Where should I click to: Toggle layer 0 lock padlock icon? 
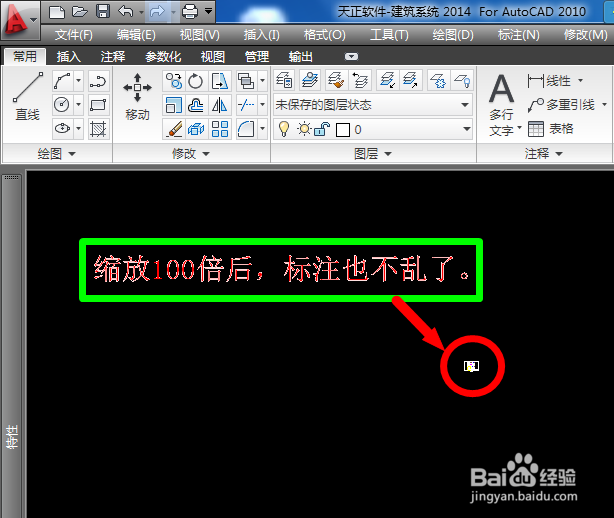pyautogui.click(x=322, y=129)
